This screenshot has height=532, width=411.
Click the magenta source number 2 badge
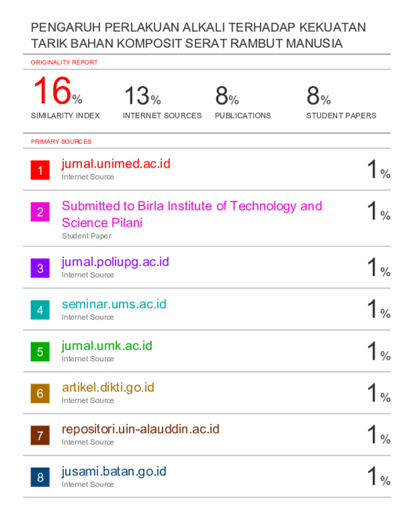pos(40,212)
